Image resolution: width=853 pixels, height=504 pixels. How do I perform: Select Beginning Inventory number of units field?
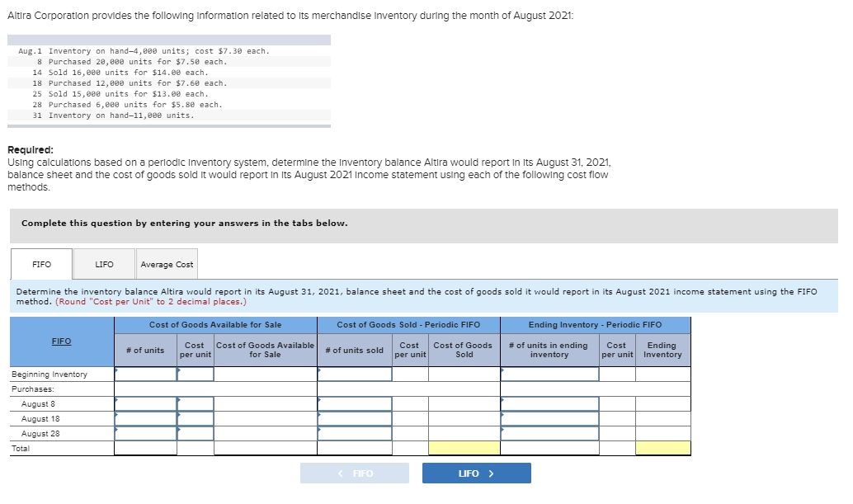pyautogui.click(x=145, y=374)
